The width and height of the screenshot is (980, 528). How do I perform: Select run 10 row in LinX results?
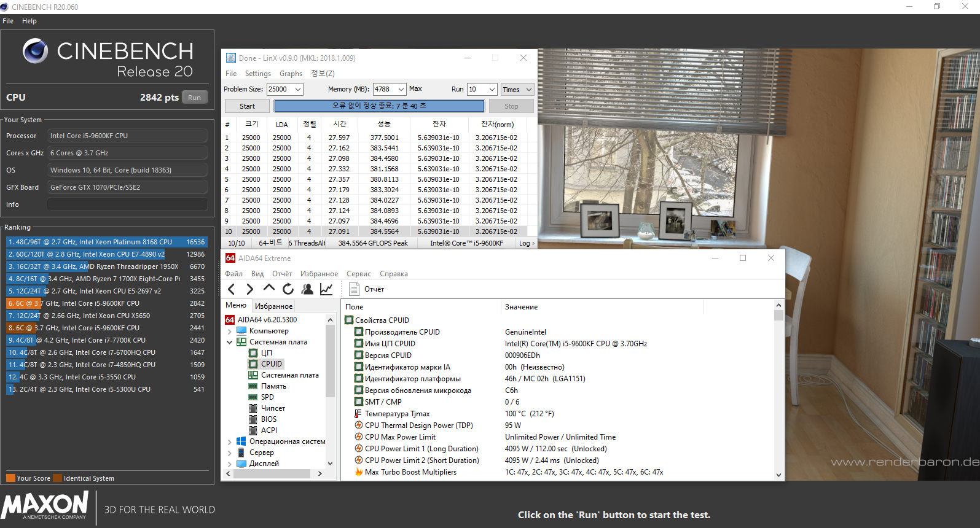tap(375, 231)
